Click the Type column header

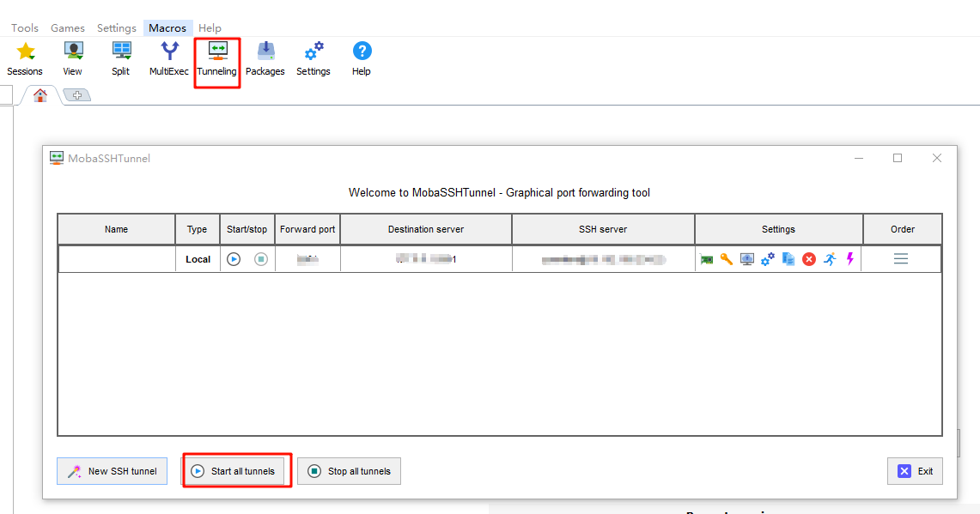[197, 229]
